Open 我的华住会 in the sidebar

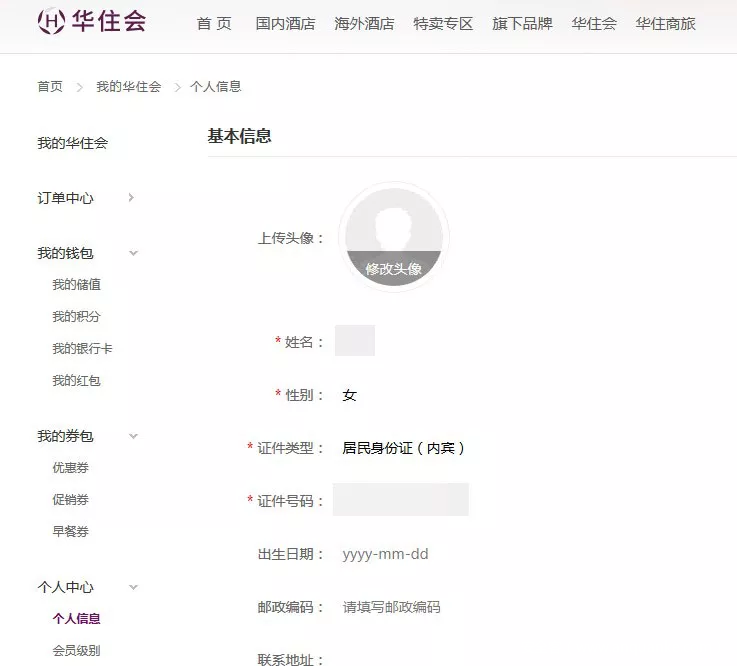[73, 143]
